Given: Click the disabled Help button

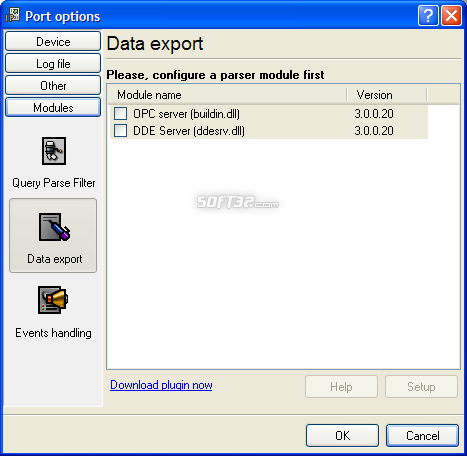Looking at the screenshot, I should click(341, 387).
